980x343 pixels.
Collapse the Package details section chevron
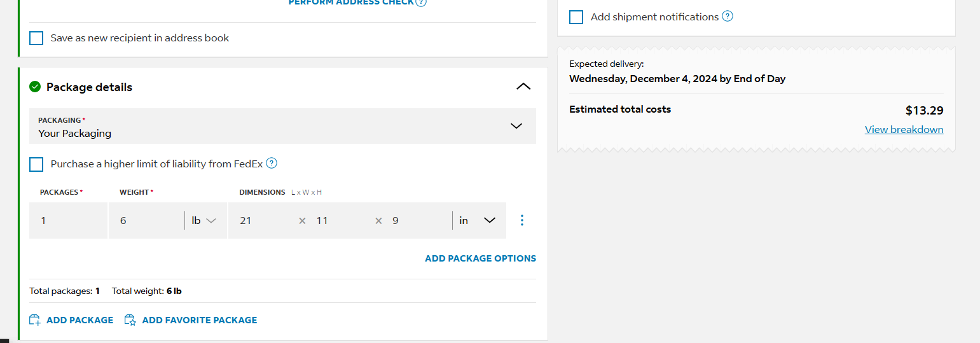pos(523,87)
